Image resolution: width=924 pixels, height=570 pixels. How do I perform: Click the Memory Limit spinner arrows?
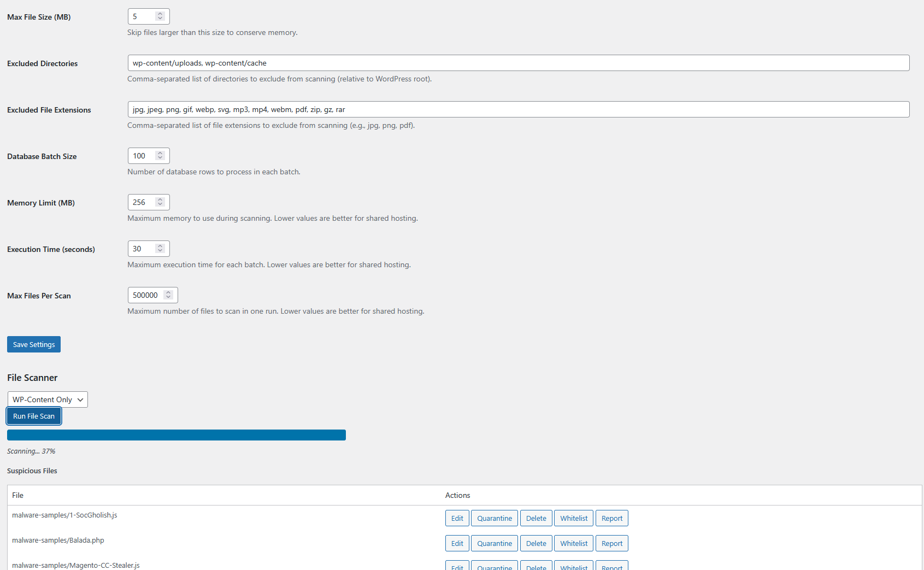160,202
